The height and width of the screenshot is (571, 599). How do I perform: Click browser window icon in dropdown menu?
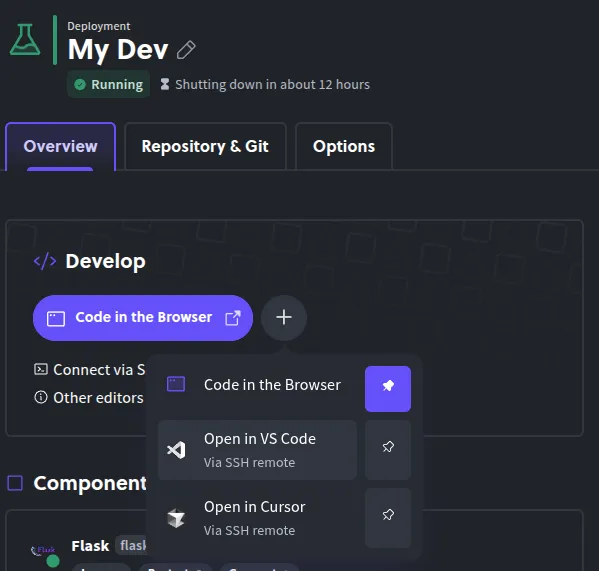pos(176,384)
